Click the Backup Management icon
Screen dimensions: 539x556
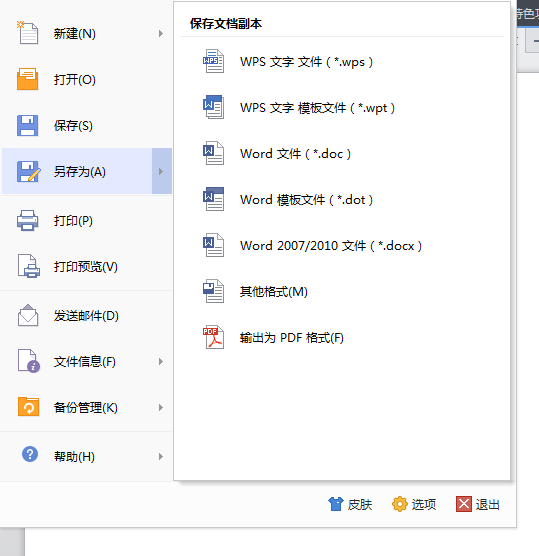pyautogui.click(x=28, y=407)
